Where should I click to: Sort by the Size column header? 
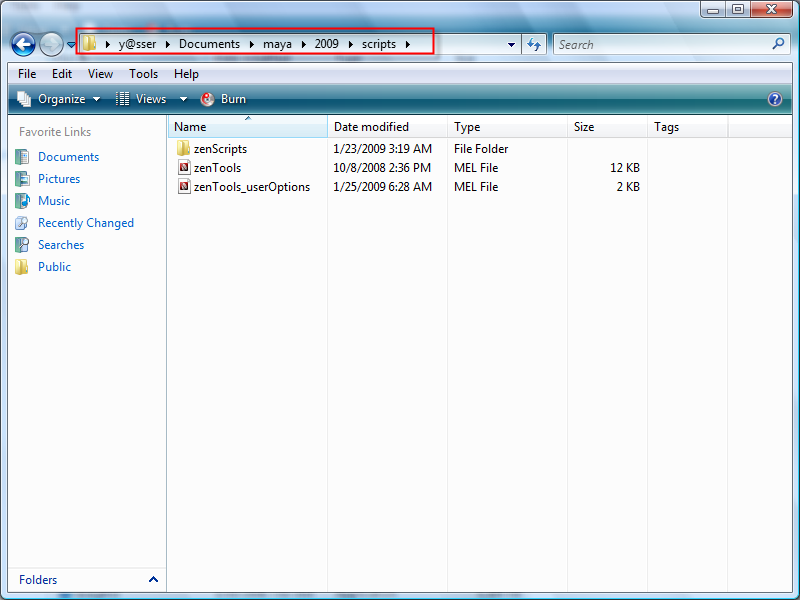coord(607,127)
